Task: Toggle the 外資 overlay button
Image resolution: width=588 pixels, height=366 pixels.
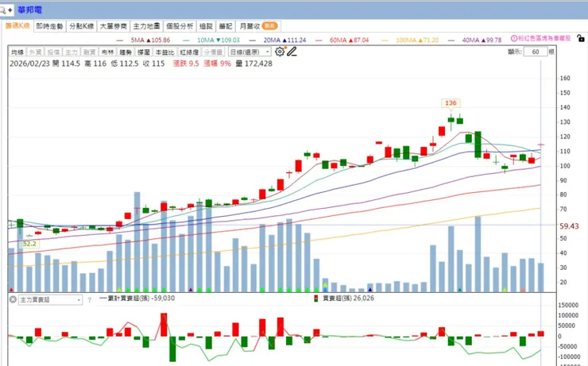Action: (x=36, y=52)
